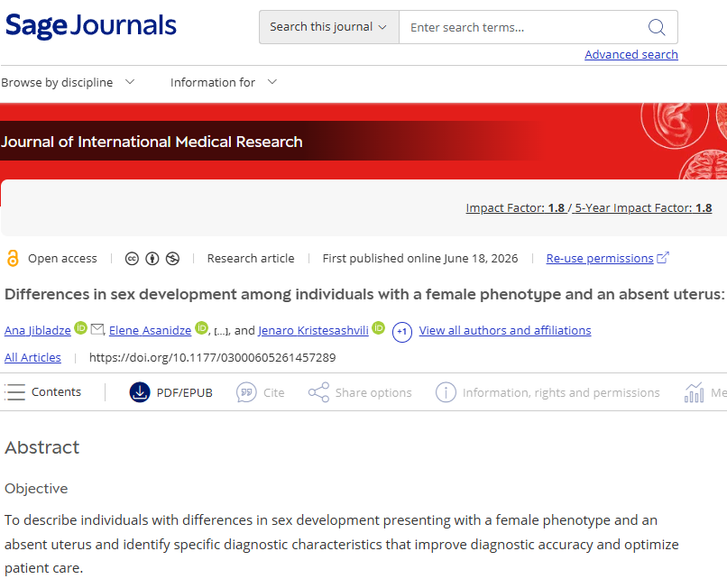Click the Research article label
The width and height of the screenshot is (727, 588).
pyautogui.click(x=251, y=258)
